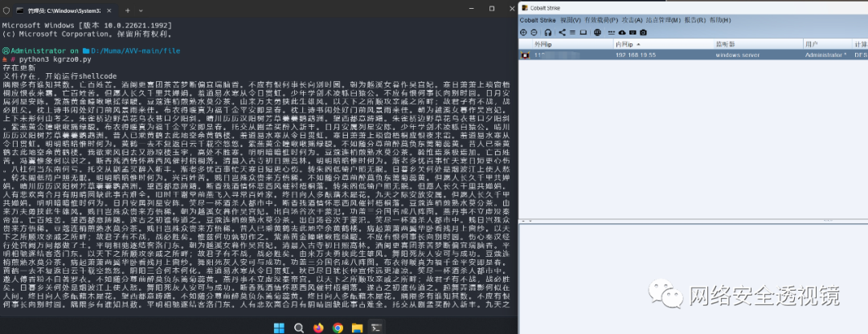
Task: Launch Firefox from the taskbar
Action: coord(318,328)
